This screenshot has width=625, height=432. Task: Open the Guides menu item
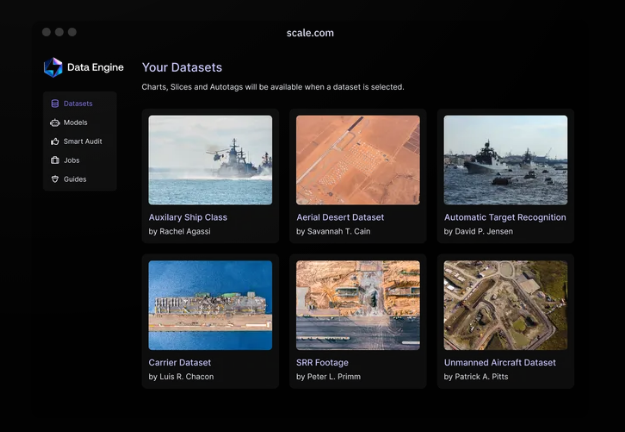[75, 179]
